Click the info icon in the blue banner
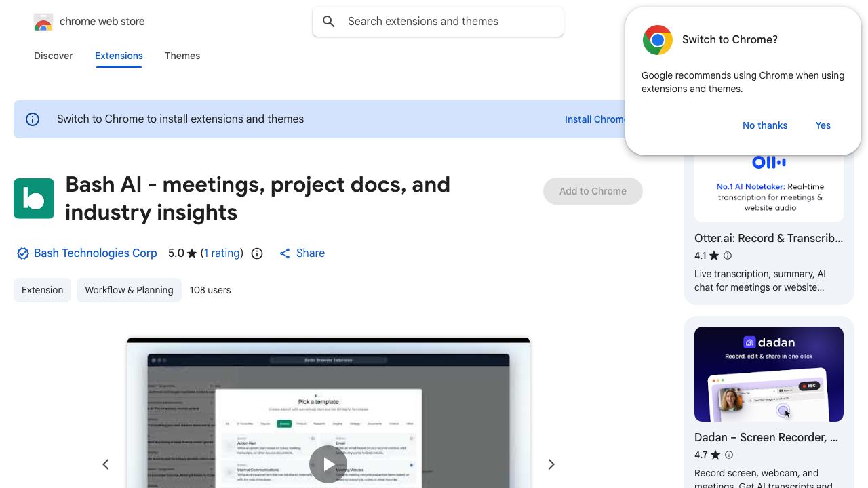 33,119
